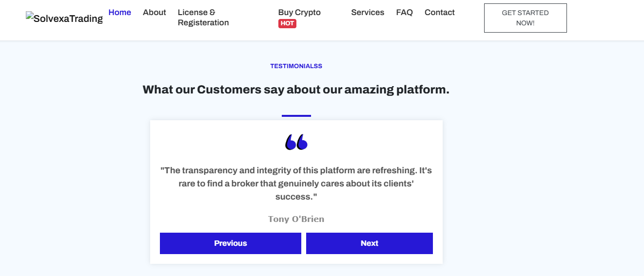Open the FAQ page
Screen dimensions: 644x276
click(x=404, y=13)
